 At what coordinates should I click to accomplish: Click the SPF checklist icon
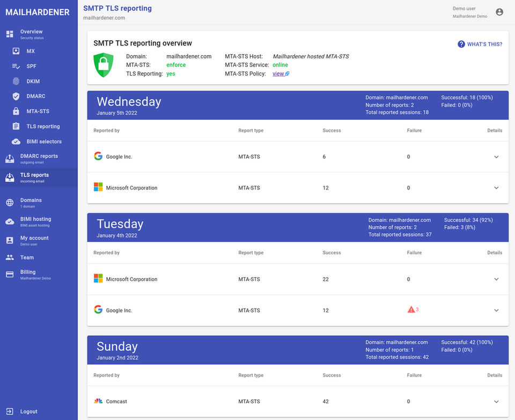(x=16, y=66)
